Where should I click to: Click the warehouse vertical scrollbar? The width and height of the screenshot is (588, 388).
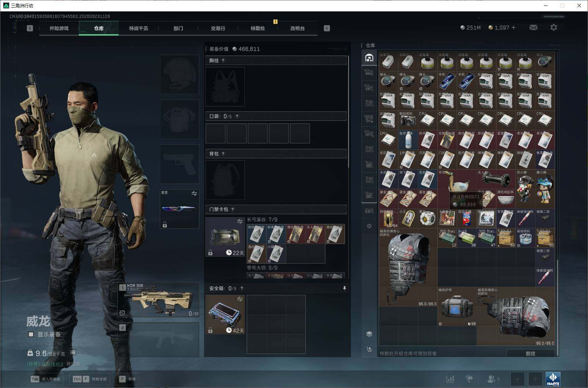tap(557, 308)
